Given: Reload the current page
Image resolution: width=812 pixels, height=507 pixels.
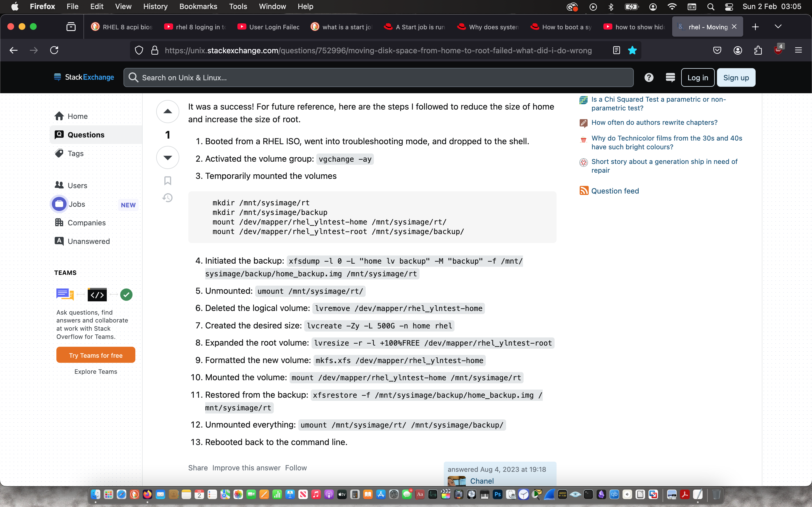Looking at the screenshot, I should tap(54, 50).
